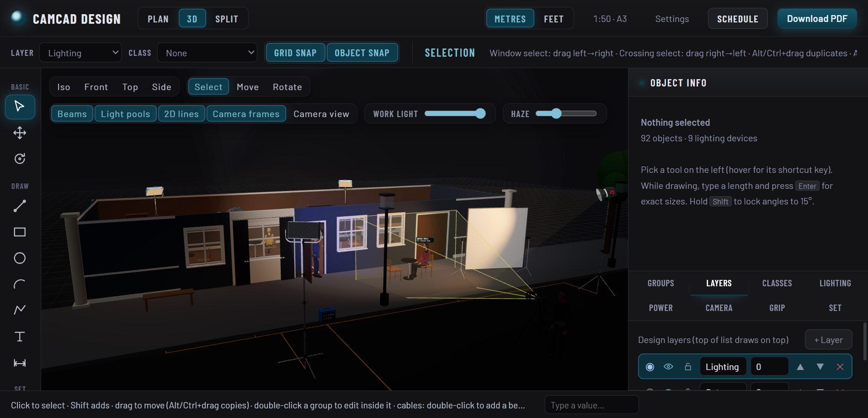Pick the Polyline draw tool
This screenshot has height=418, width=868.
tap(20, 310)
